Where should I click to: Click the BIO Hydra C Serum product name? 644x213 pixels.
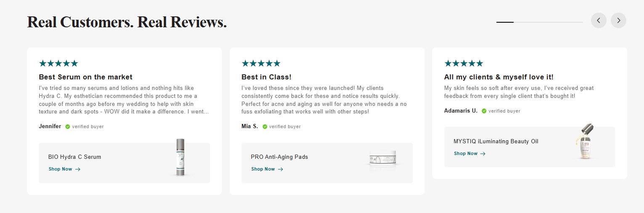(x=74, y=157)
